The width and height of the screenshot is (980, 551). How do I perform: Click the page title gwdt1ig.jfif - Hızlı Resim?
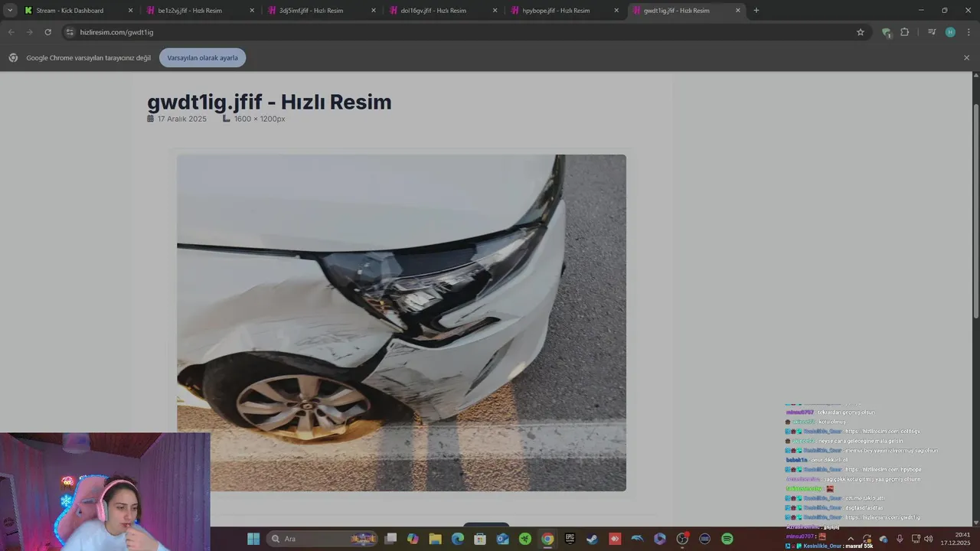269,102
